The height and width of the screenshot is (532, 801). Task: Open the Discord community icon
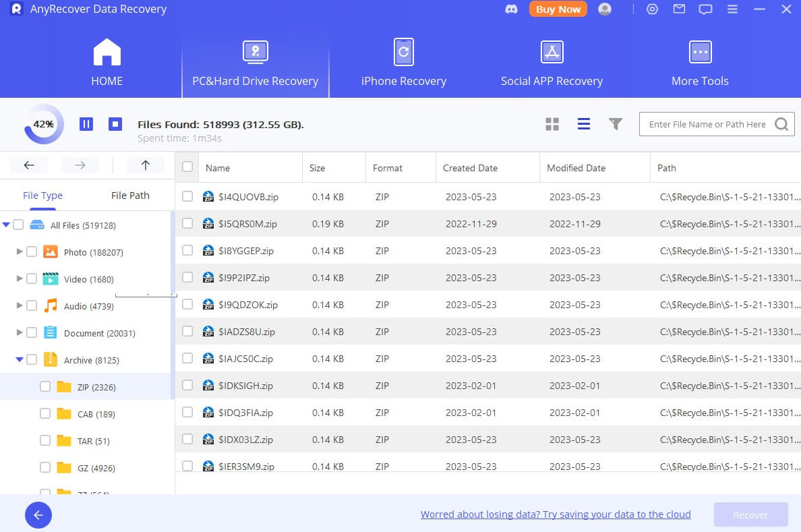(x=511, y=9)
